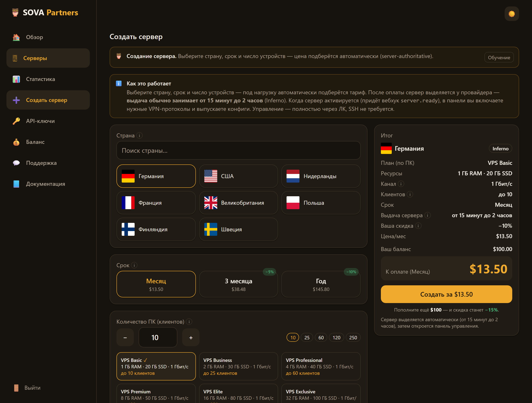This screenshot has height=403, width=532.
Task: Click the PC count field showing 10
Action: [x=158, y=338]
